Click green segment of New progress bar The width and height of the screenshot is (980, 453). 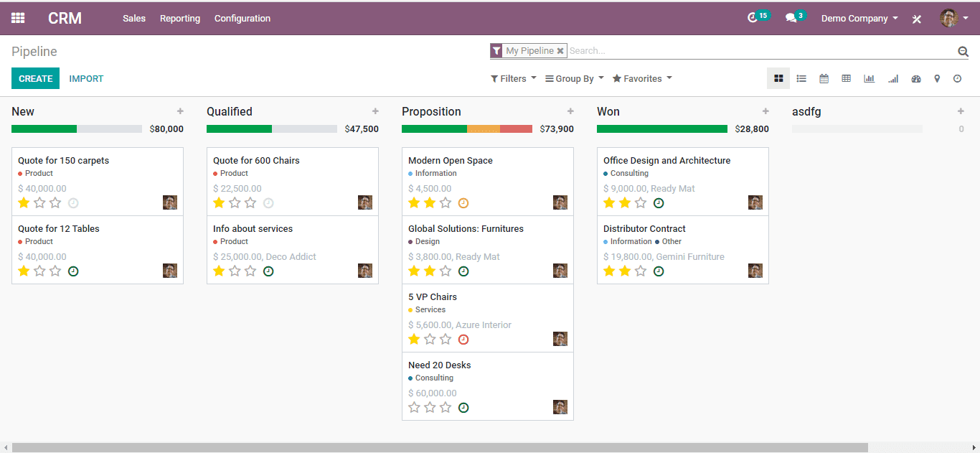44,129
